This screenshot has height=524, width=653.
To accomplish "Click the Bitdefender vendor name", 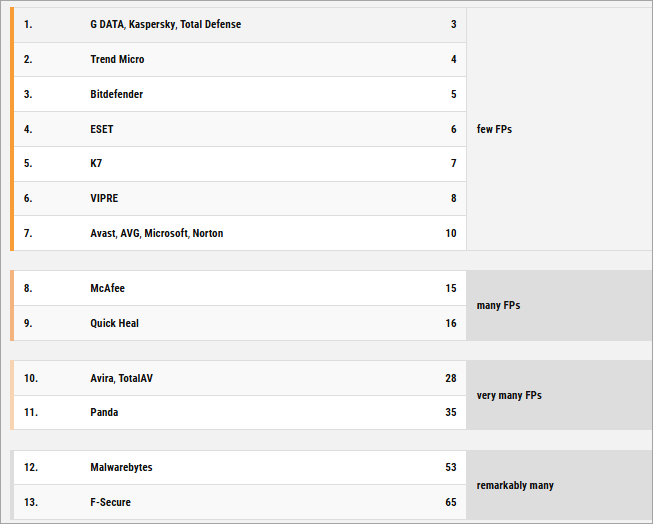I will [116, 94].
